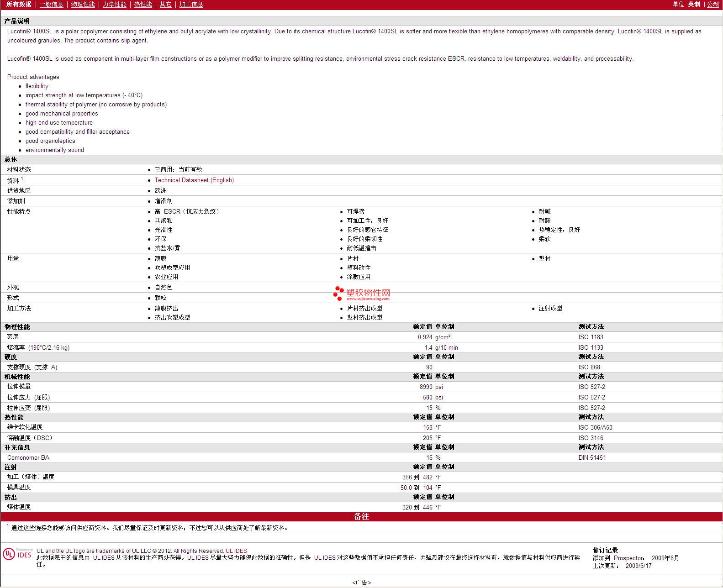Image resolution: width=723 pixels, height=588 pixels.
Task: Click the 模具温度 row label
Action: pos(19,487)
